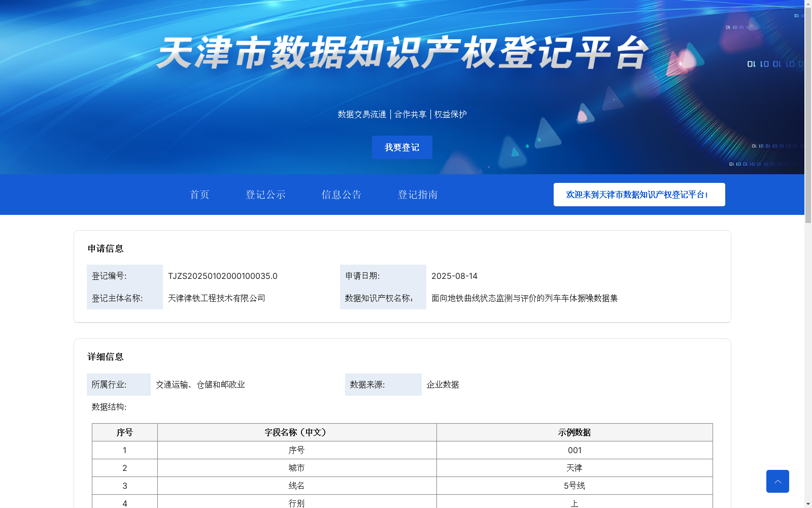Click the 天津市数据知识产权登记平台 title
This screenshot has width=812, height=508.
pyautogui.click(x=402, y=52)
